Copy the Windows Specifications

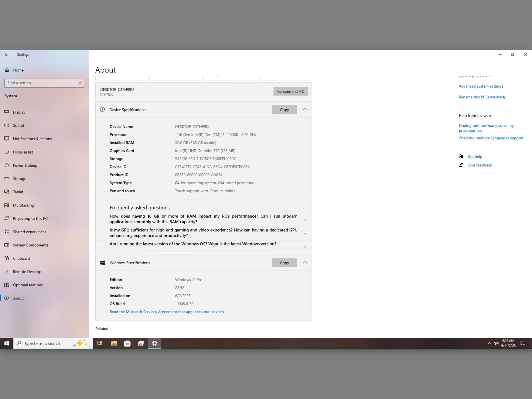tap(284, 263)
